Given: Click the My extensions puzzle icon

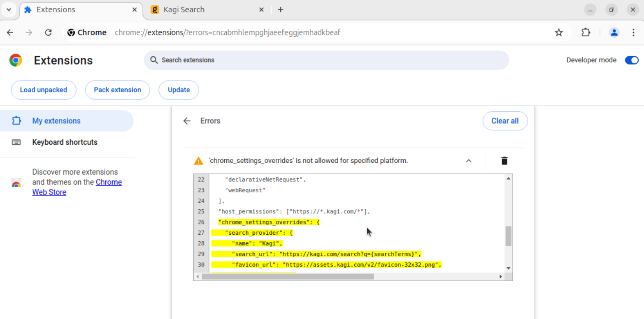Looking at the screenshot, I should 16,121.
